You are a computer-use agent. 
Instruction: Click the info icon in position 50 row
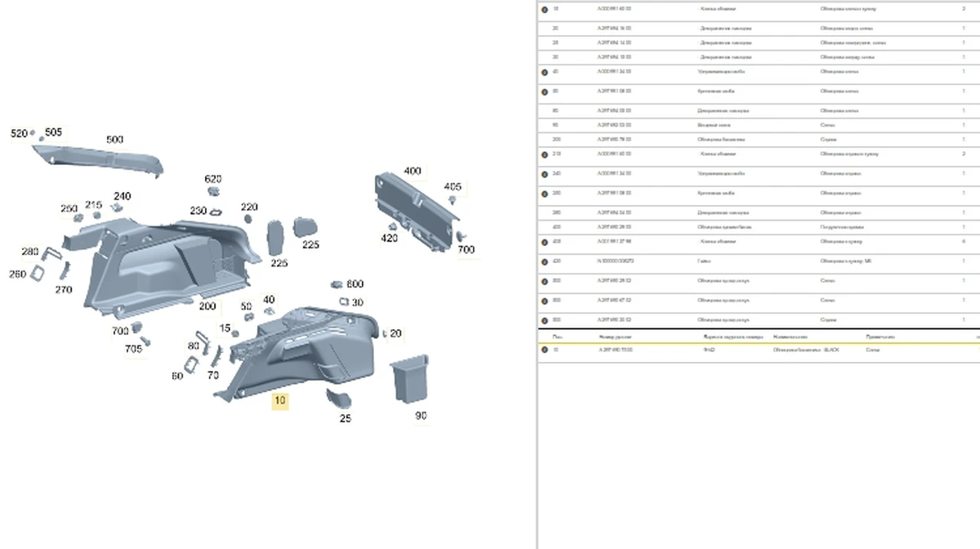click(x=545, y=91)
